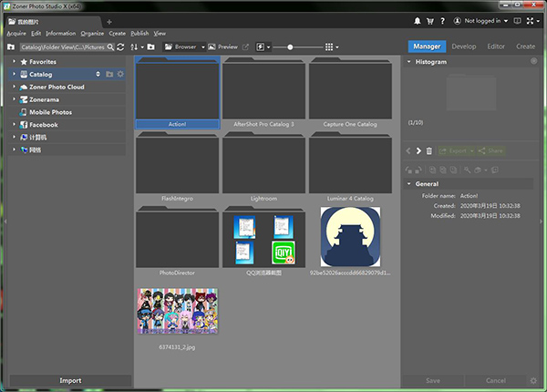Select Zoner Photo Cloud
Image resolution: width=547 pixels, height=392 pixels.
click(57, 88)
